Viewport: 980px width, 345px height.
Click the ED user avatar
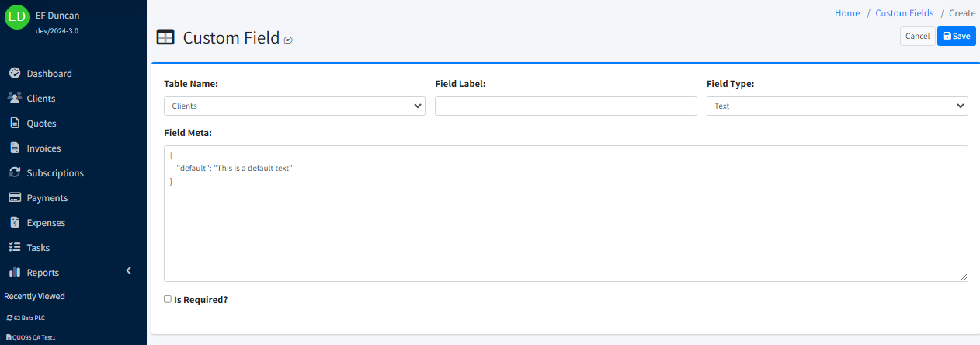pos(16,17)
